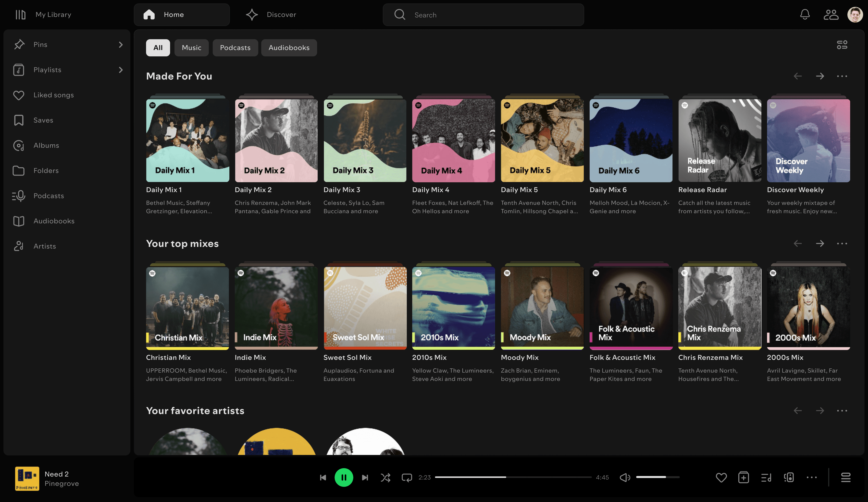The width and height of the screenshot is (868, 502).
Task: Open the Discover tab label
Action: (281, 14)
